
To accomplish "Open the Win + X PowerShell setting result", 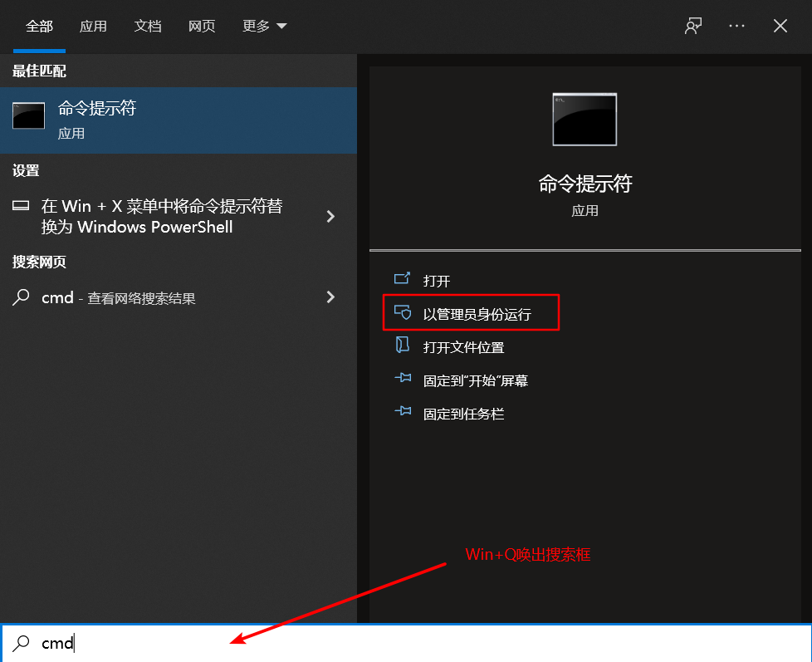I will coord(179,217).
